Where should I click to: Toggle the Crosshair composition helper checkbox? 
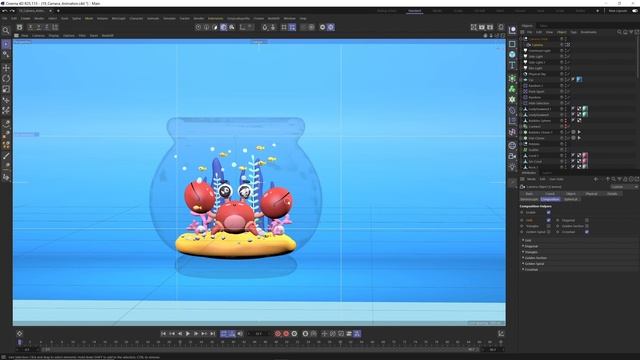587,232
